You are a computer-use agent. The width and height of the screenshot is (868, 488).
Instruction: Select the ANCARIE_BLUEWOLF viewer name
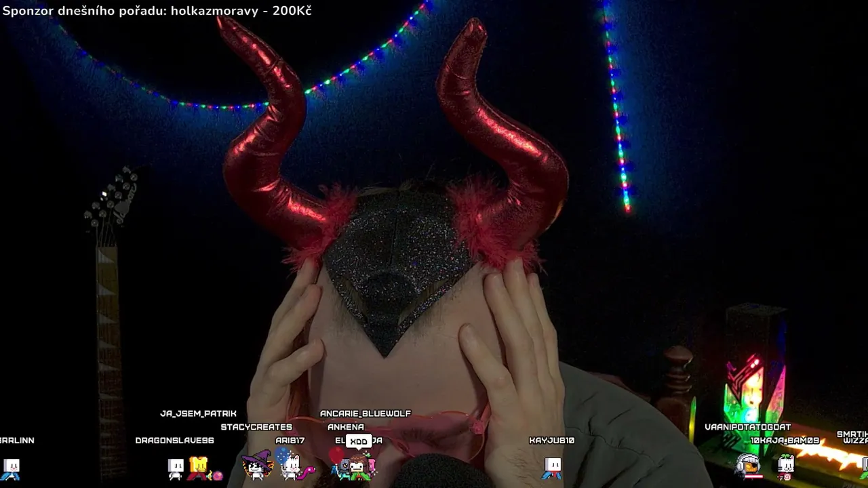pos(366,413)
